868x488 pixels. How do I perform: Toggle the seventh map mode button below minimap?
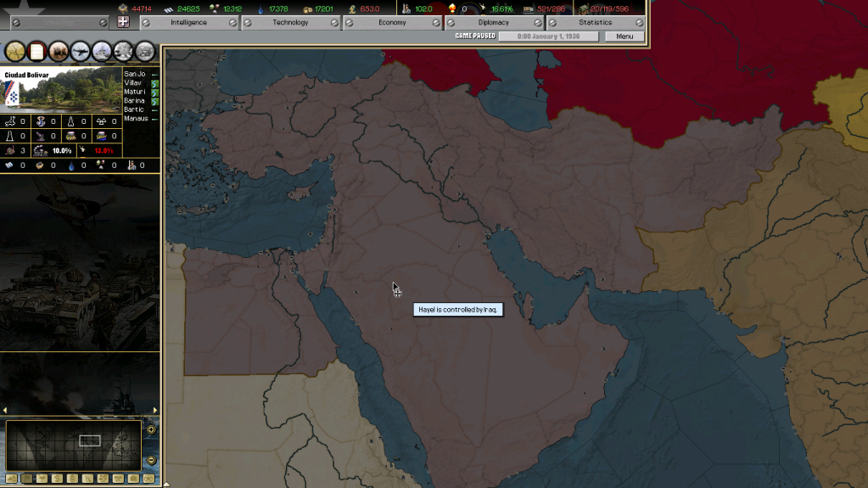pos(103,479)
